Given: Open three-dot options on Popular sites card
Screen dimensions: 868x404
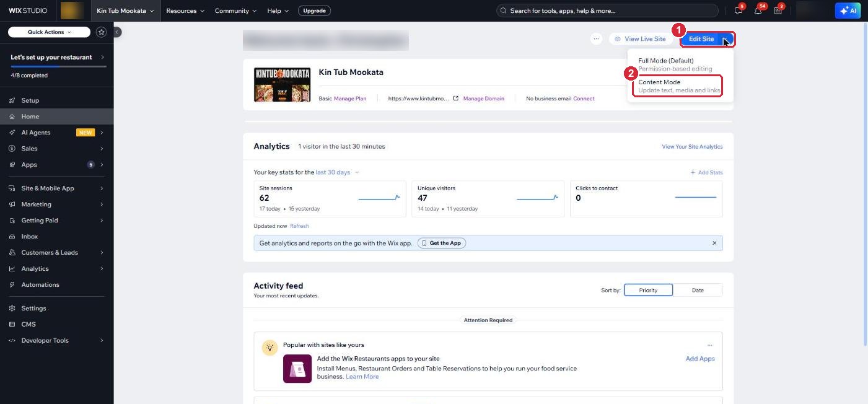Looking at the screenshot, I should pos(709,345).
